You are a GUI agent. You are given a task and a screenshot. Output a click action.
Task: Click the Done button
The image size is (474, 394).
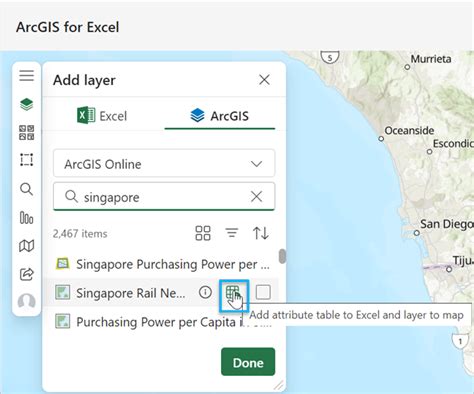click(x=248, y=362)
